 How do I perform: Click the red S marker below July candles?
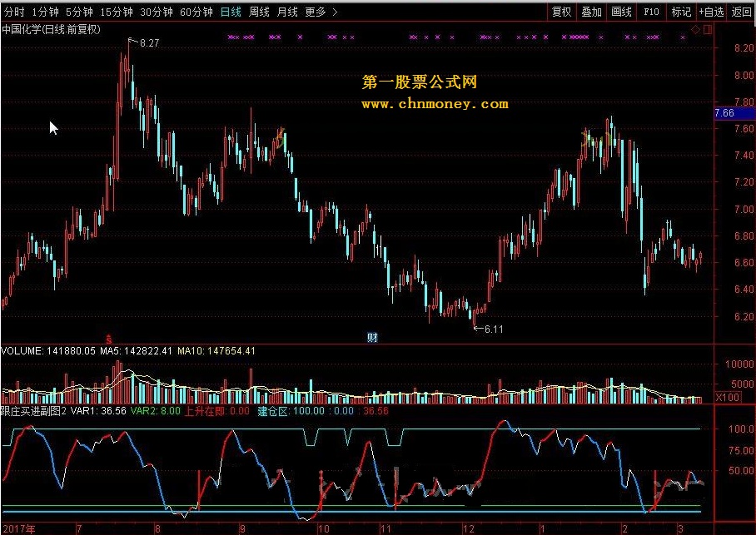tap(109, 339)
